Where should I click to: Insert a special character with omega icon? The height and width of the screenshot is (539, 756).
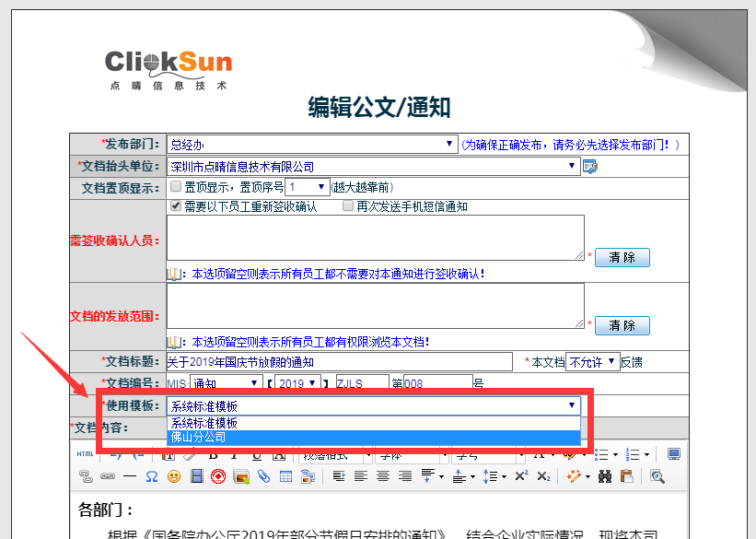[x=151, y=476]
